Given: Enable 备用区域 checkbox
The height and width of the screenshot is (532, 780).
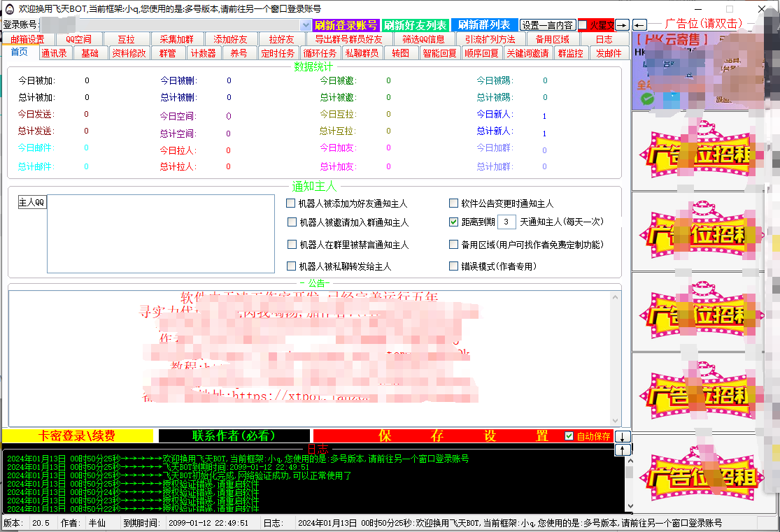Looking at the screenshot, I should pyautogui.click(x=453, y=244).
